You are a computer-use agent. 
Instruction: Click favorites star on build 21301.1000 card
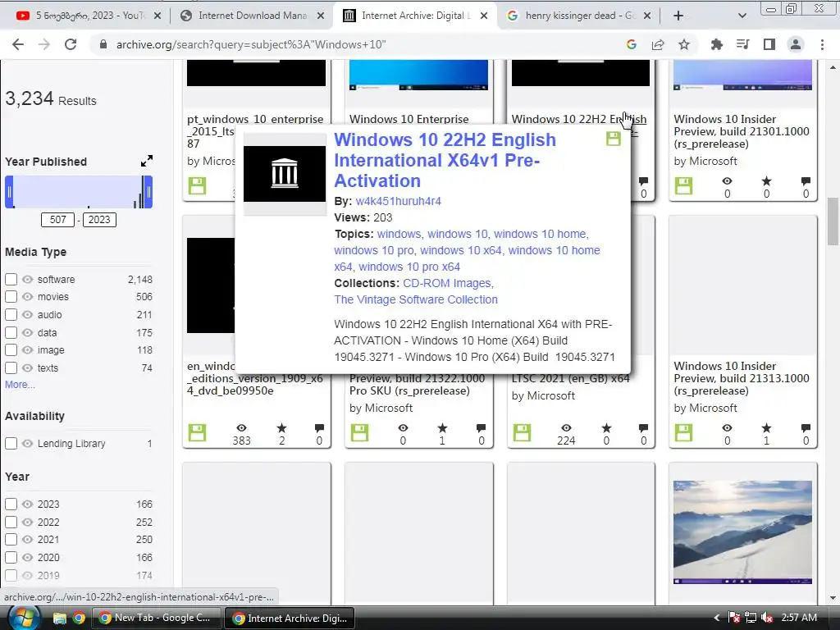point(767,181)
